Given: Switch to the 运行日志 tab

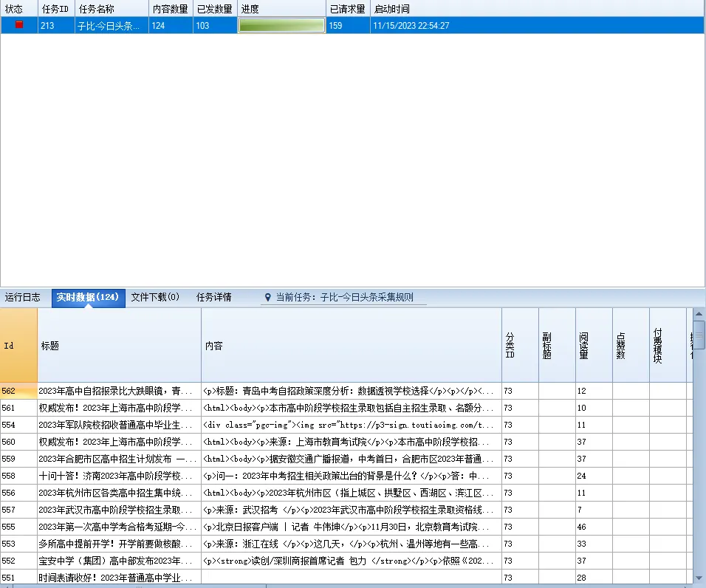Looking at the screenshot, I should (x=22, y=297).
